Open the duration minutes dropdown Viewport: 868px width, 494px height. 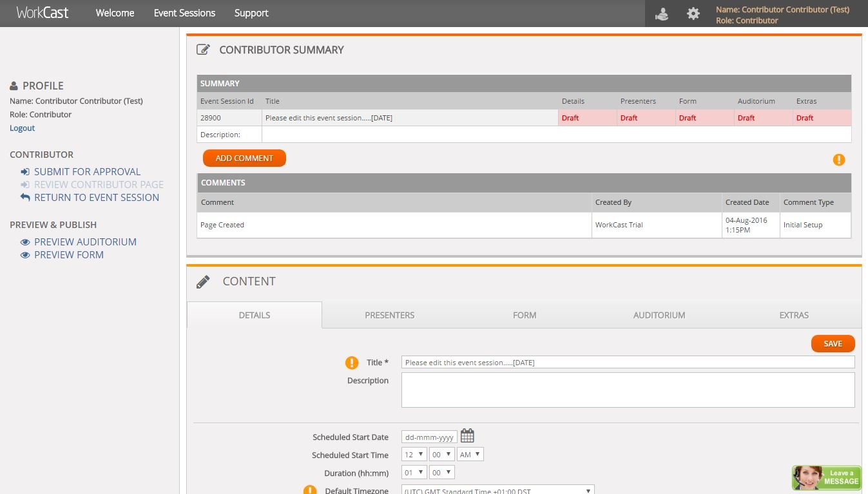[442, 473]
